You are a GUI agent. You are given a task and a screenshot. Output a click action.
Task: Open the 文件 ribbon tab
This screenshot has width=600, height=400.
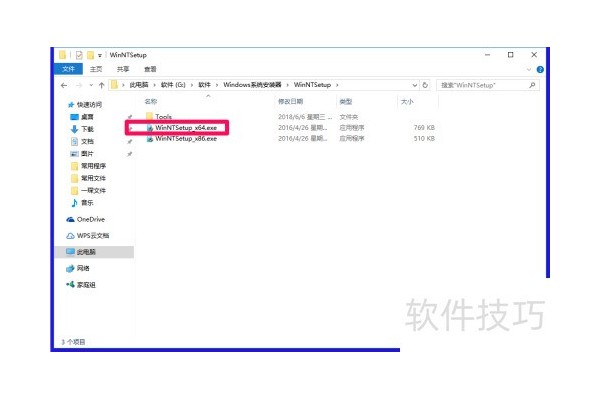68,69
